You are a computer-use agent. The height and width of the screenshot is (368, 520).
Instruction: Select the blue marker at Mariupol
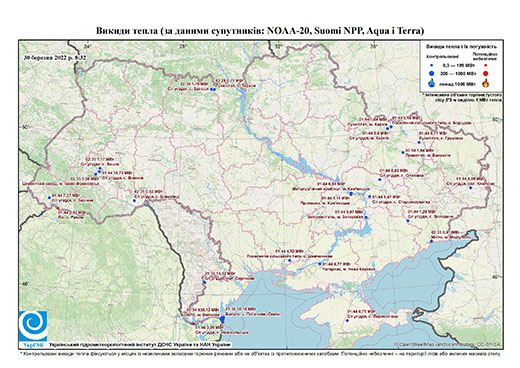pyautogui.click(x=431, y=241)
